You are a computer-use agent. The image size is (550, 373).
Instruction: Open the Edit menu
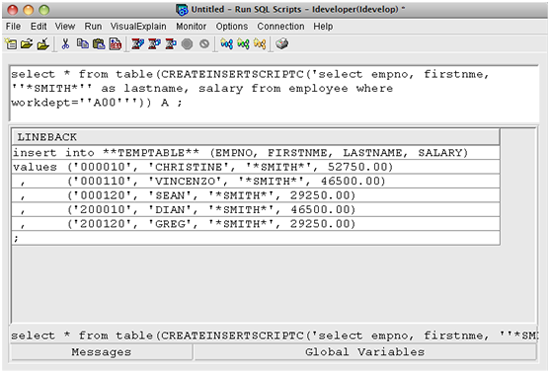pyautogui.click(x=38, y=26)
